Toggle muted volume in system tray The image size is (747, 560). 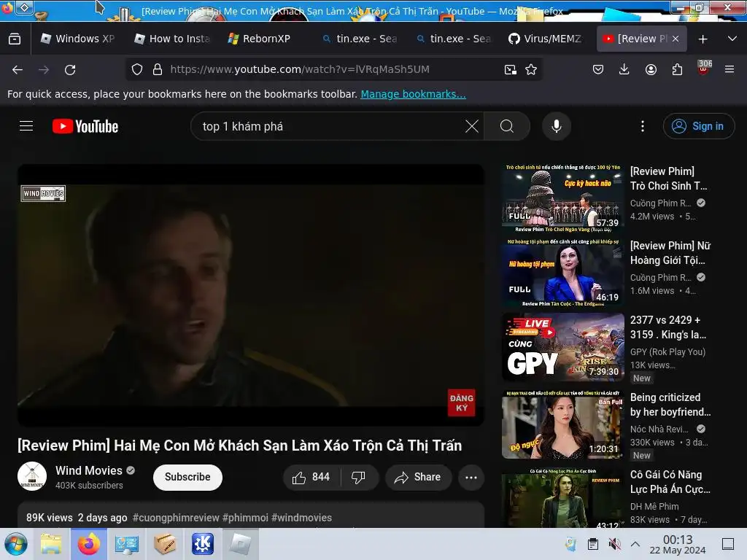click(x=614, y=544)
